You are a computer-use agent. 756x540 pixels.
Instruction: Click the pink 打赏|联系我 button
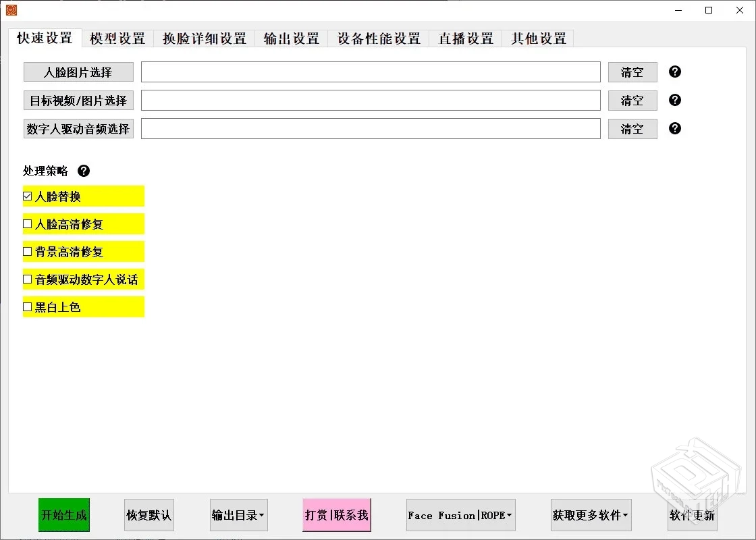336,514
